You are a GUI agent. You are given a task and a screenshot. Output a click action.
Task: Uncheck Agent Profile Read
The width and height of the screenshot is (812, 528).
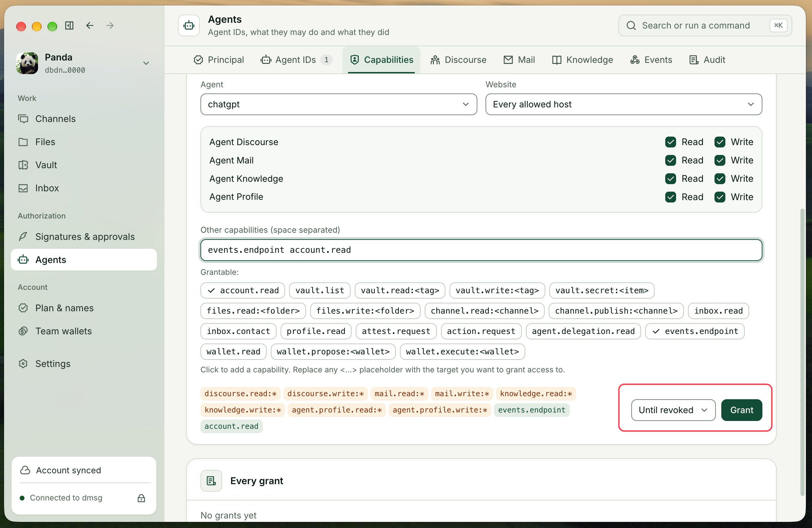tap(670, 197)
